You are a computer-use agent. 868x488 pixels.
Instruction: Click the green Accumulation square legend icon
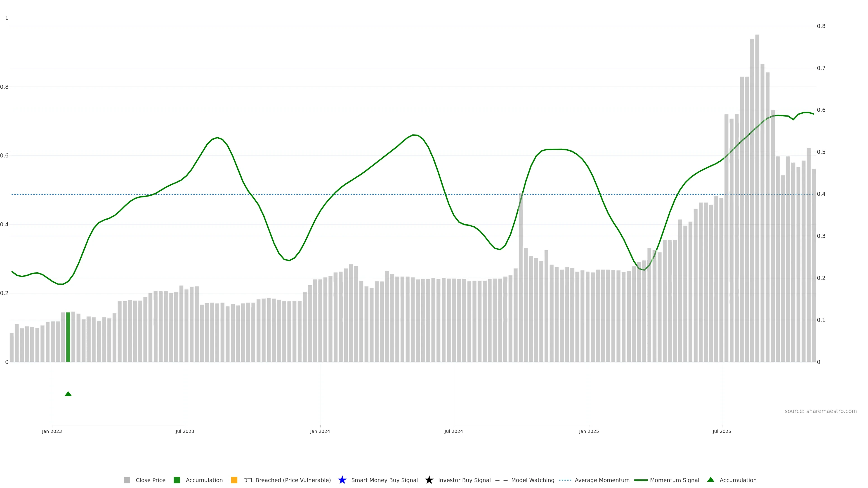click(x=177, y=480)
